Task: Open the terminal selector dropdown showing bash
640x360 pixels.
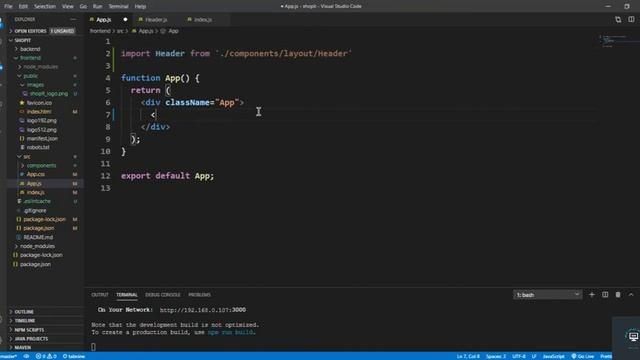Action: click(x=547, y=295)
